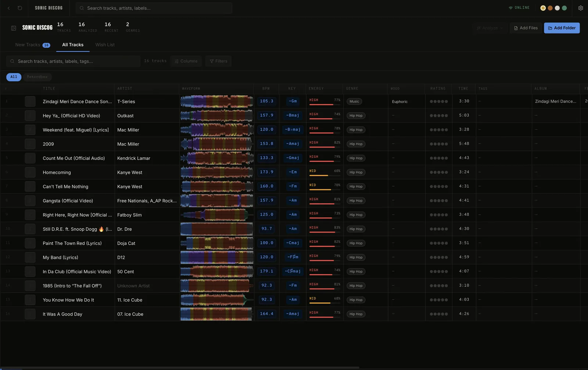The image size is (588, 370).
Task: Sort by the Title column header
Action: [49, 89]
